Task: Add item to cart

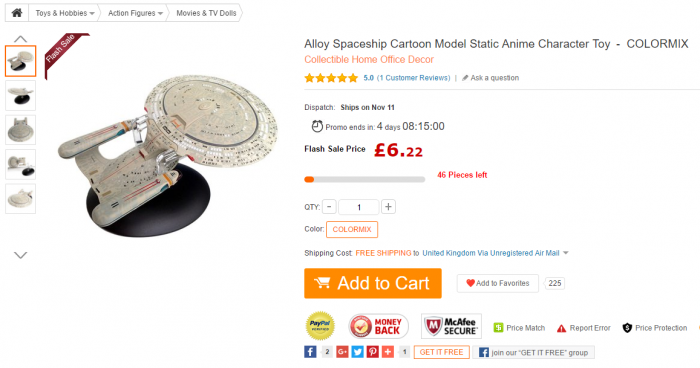Action: tap(373, 283)
